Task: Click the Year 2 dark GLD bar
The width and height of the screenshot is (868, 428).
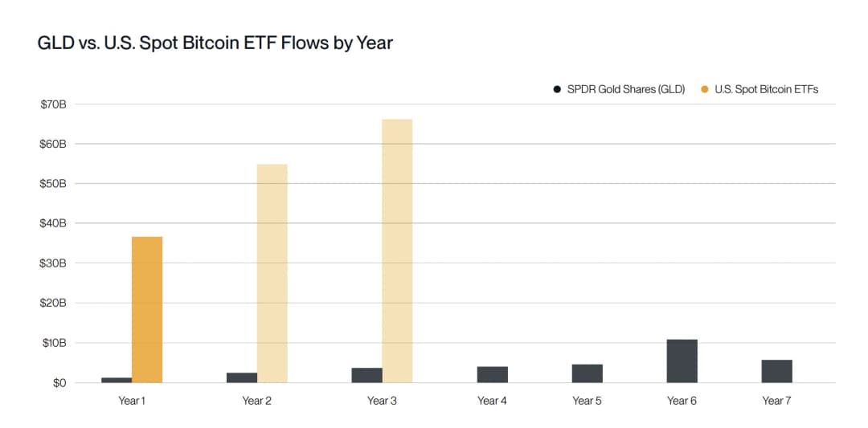Action: tap(242, 377)
